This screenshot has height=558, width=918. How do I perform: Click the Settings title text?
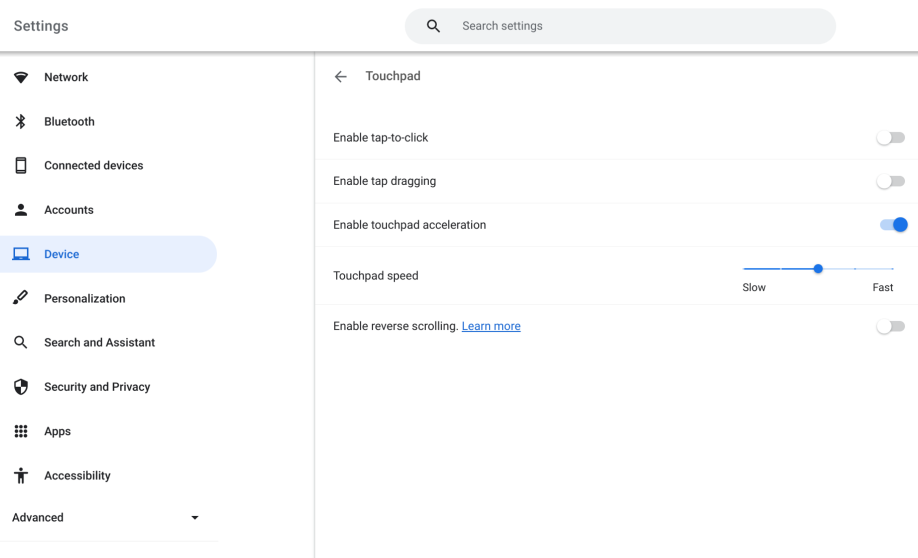tap(41, 26)
